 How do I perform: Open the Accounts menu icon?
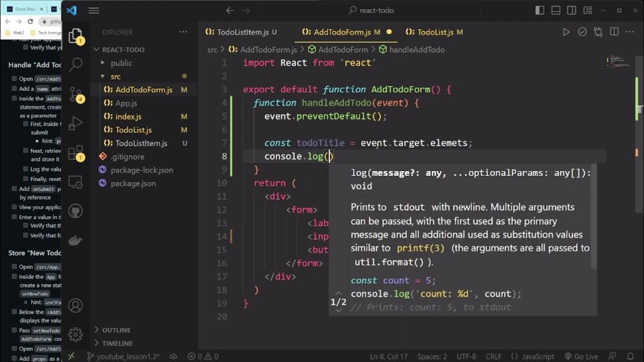(x=75, y=305)
